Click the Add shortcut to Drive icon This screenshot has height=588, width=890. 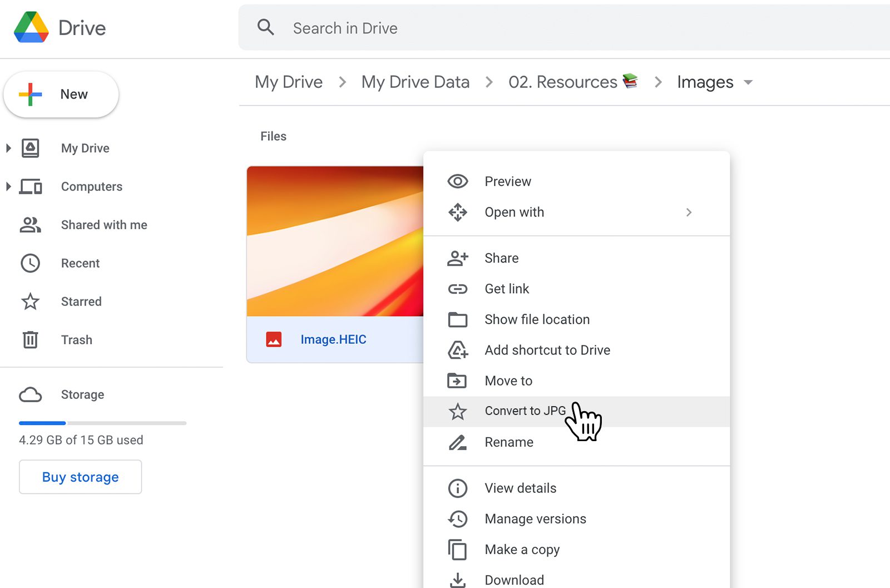tap(457, 350)
